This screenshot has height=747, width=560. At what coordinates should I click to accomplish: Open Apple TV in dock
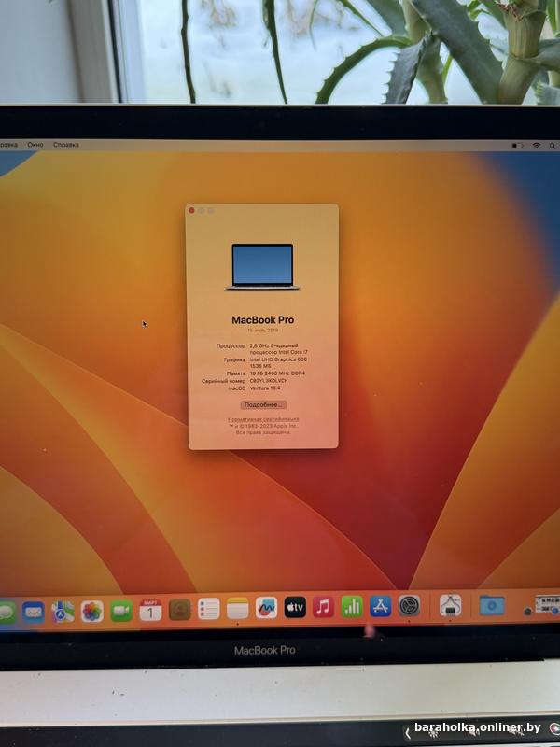pyautogui.click(x=295, y=608)
